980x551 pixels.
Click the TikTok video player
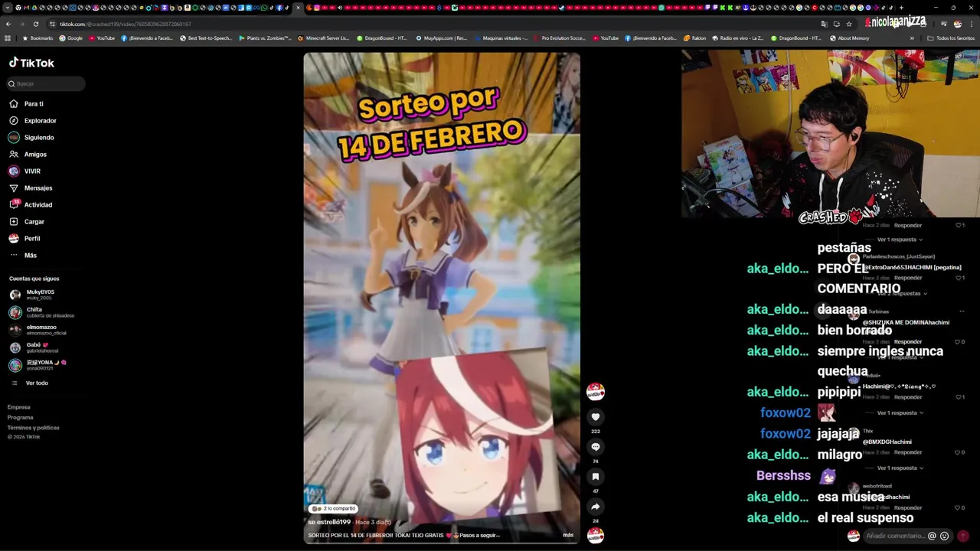tap(441, 297)
